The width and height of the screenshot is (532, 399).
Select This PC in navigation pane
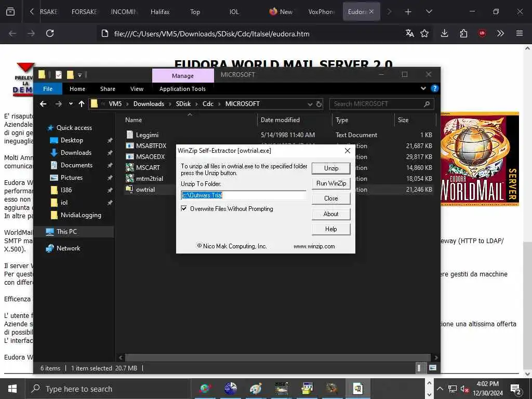tap(66, 232)
